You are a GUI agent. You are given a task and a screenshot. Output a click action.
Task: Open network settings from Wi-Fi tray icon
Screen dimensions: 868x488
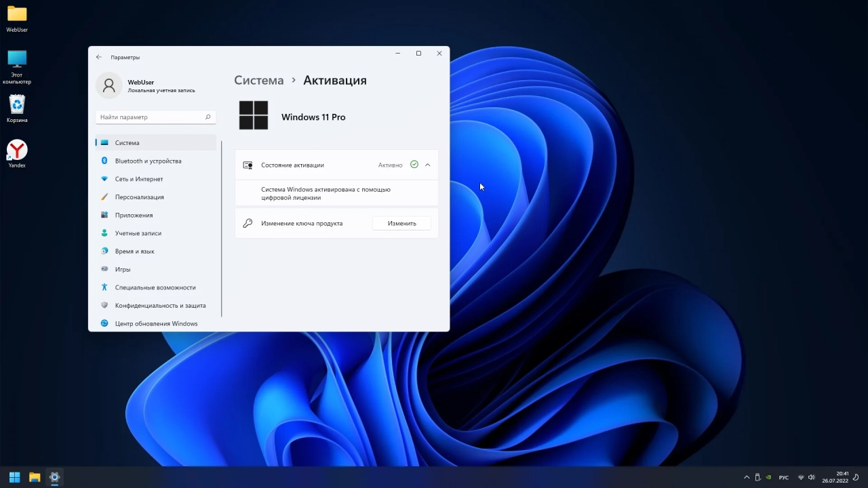click(801, 477)
